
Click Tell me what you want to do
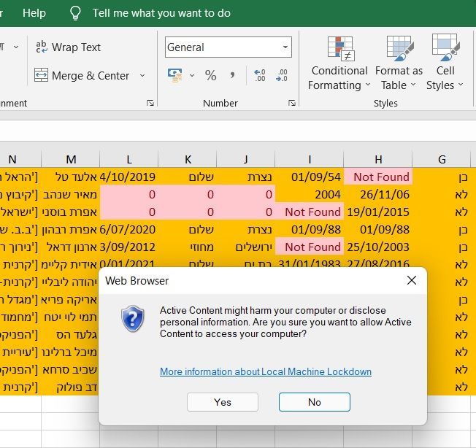coord(161,13)
